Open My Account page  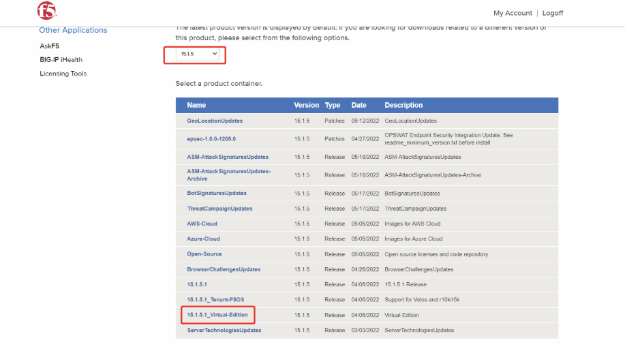[513, 13]
